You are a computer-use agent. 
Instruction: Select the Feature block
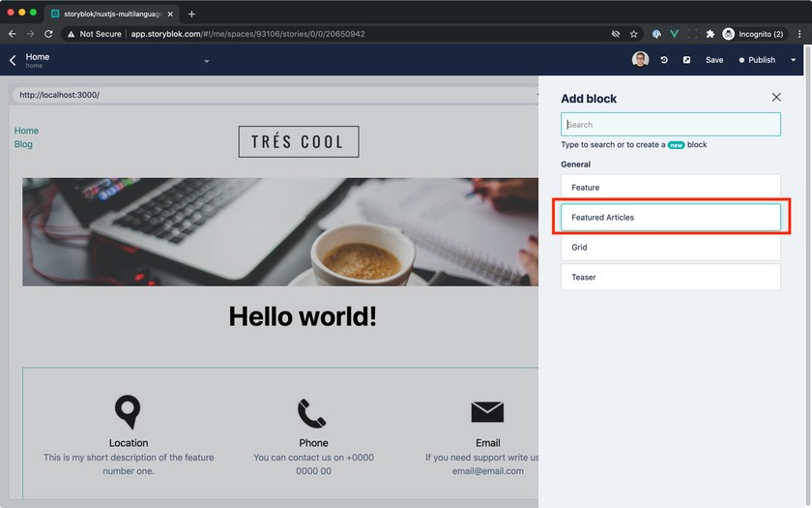(671, 187)
